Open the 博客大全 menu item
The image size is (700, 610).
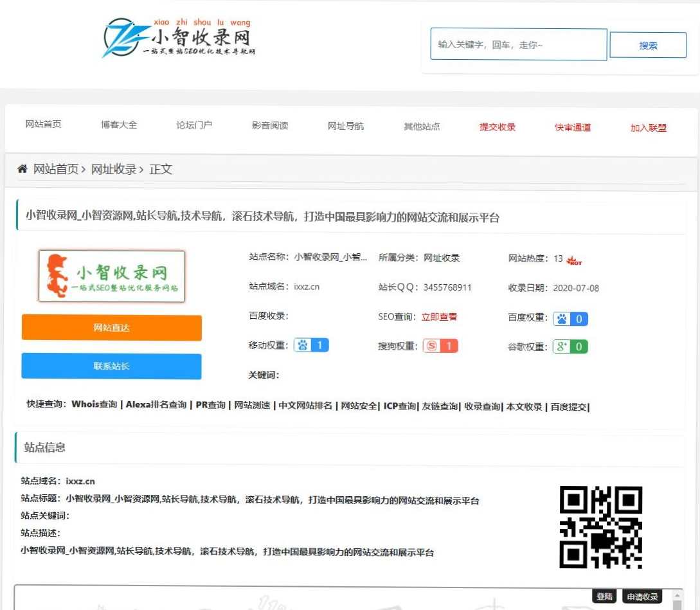[x=119, y=125]
